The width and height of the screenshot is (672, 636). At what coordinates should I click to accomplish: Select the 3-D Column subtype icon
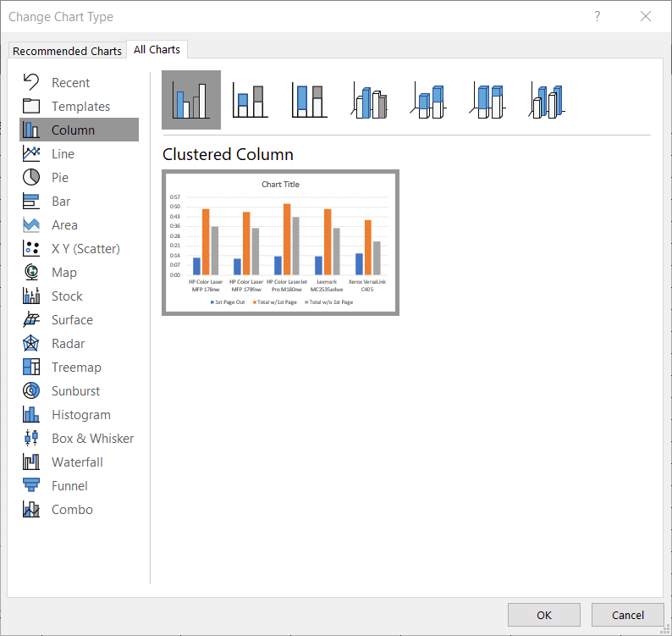click(548, 101)
